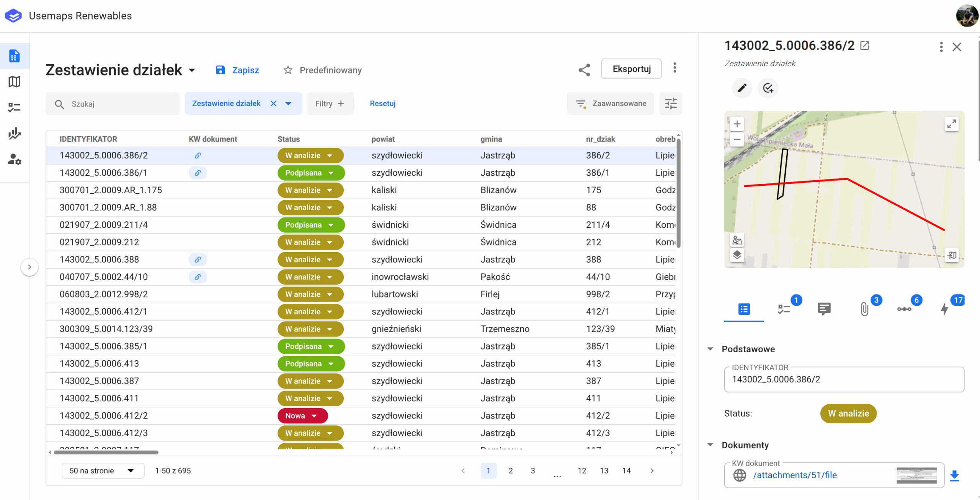Open the analytics chart icon in sidebar
Viewport: 980px width, 500px height.
coord(14,133)
